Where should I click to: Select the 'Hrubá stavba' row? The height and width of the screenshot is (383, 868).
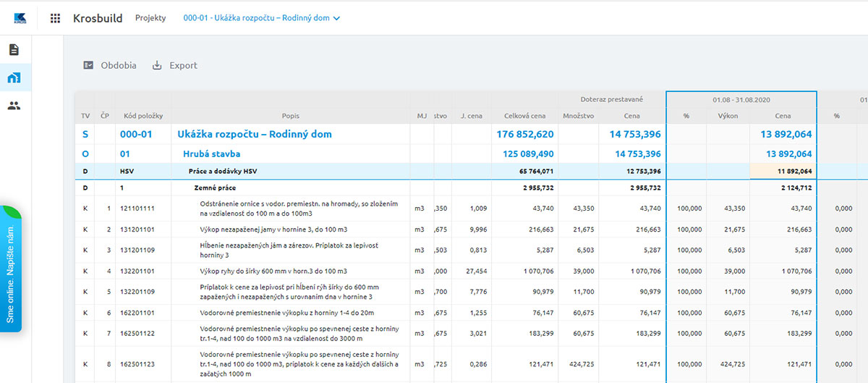[x=470, y=153]
